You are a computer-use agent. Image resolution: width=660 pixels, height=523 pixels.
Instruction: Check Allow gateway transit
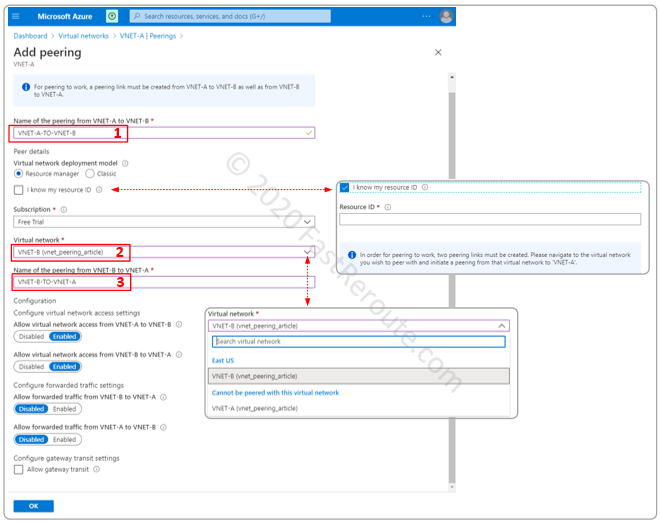tap(19, 470)
